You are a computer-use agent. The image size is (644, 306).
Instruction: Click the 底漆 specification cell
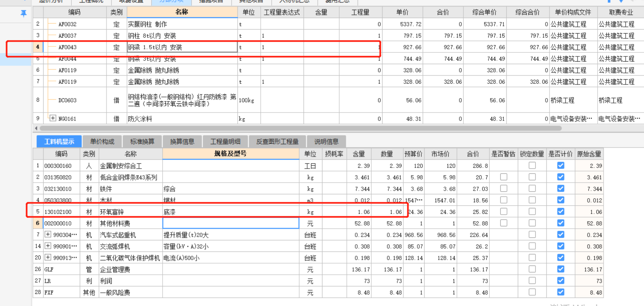pos(231,211)
